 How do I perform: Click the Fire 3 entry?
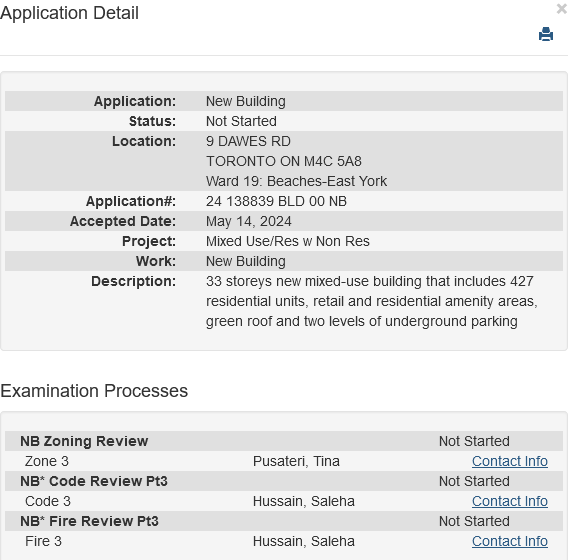tap(43, 541)
